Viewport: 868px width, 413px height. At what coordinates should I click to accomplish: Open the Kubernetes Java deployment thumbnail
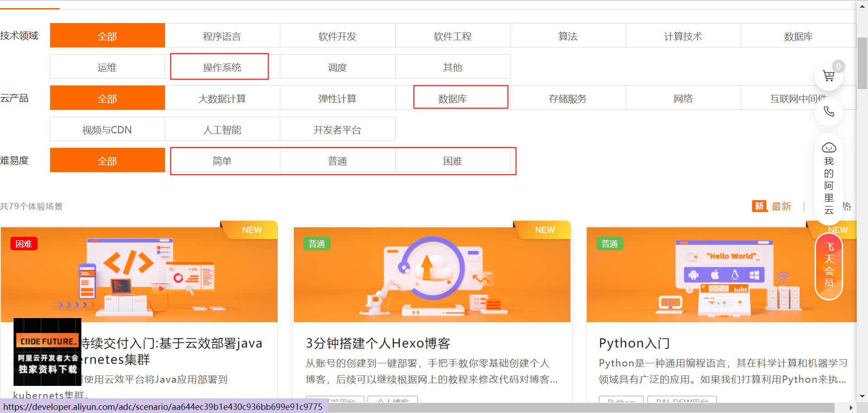(139, 274)
